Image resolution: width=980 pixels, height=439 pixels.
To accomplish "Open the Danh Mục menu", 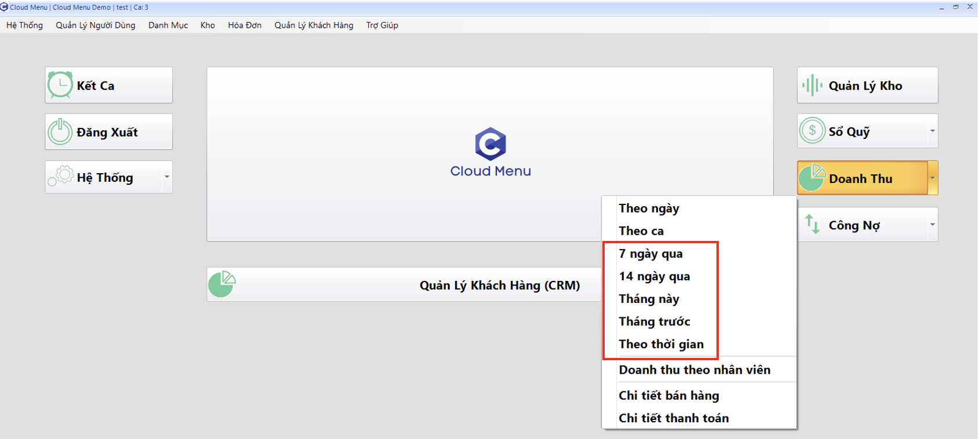I will 168,25.
